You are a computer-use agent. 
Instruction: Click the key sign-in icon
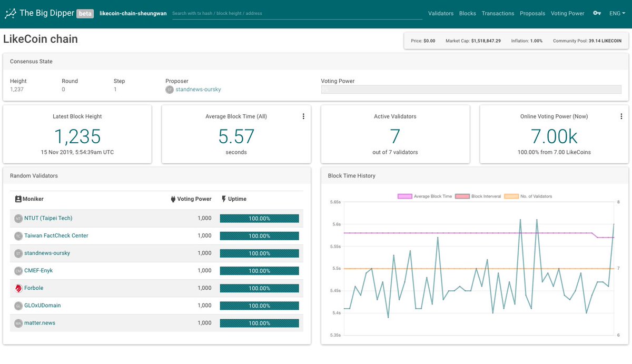[597, 13]
